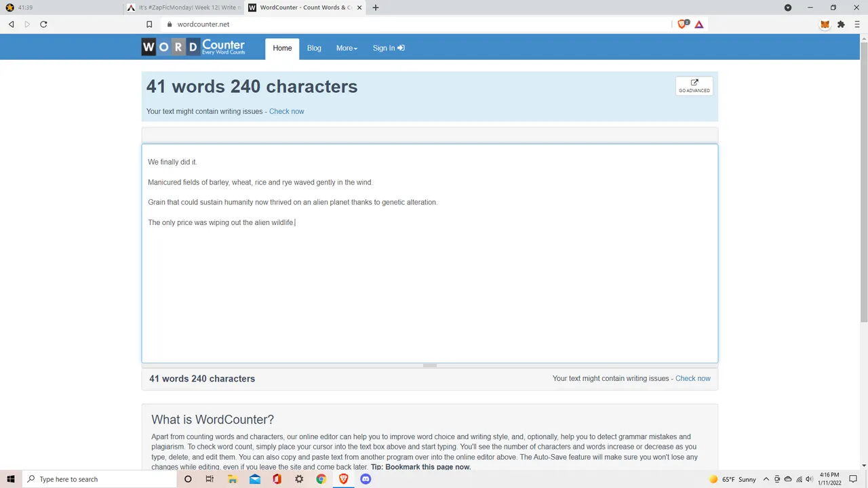
Task: Click the '41 words 240 characters' heading
Action: [252, 87]
